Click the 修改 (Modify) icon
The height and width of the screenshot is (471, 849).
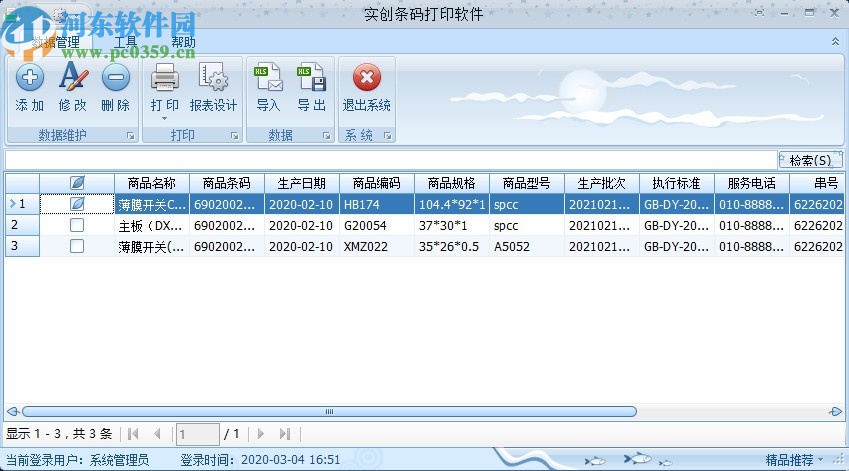click(73, 76)
